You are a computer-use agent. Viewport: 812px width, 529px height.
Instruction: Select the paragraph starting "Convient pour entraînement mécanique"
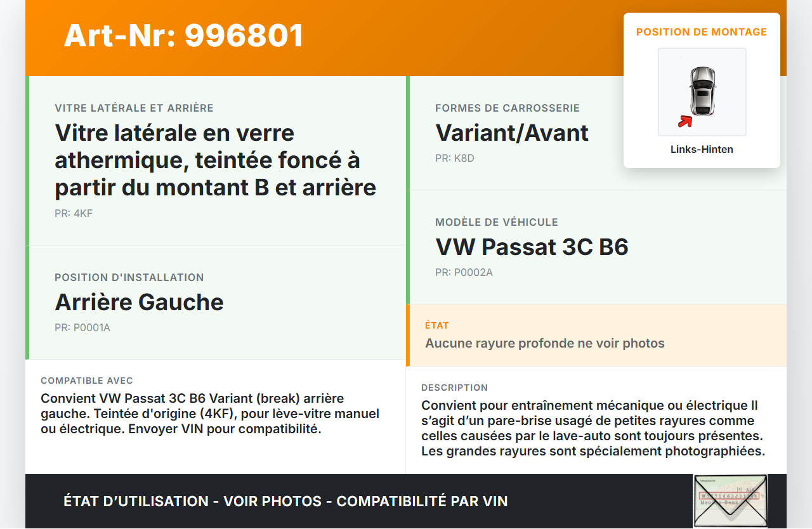click(593, 428)
